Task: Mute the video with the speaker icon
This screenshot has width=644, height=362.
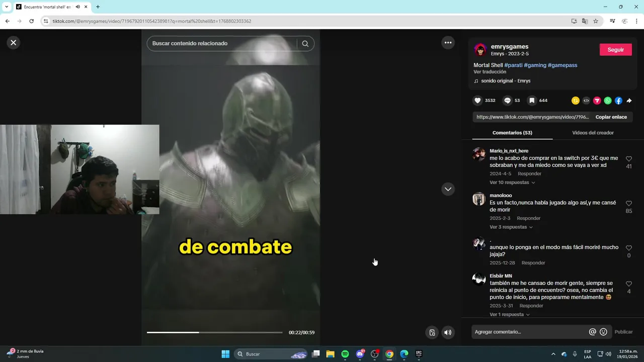Action: pos(448,332)
